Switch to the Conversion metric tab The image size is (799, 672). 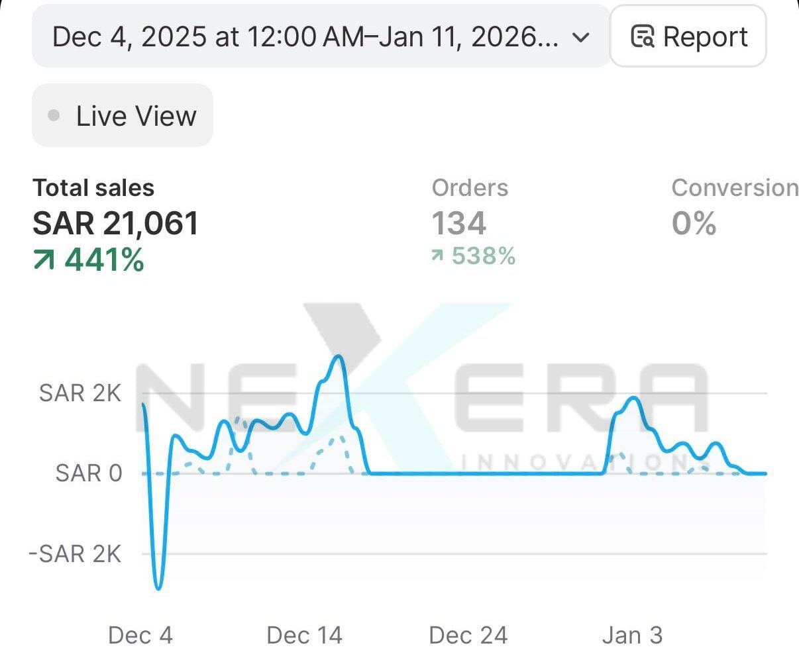tap(734, 188)
